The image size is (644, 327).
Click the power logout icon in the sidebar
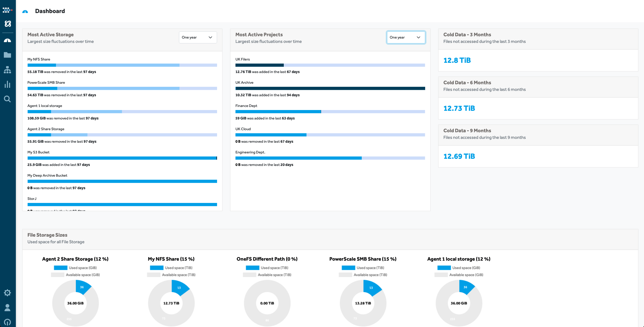pos(7,322)
